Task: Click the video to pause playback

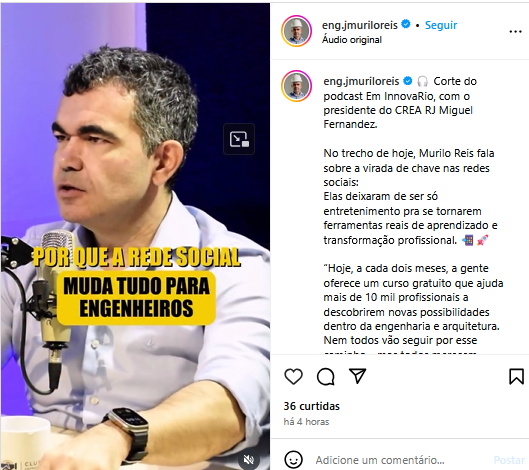Action: [135, 236]
